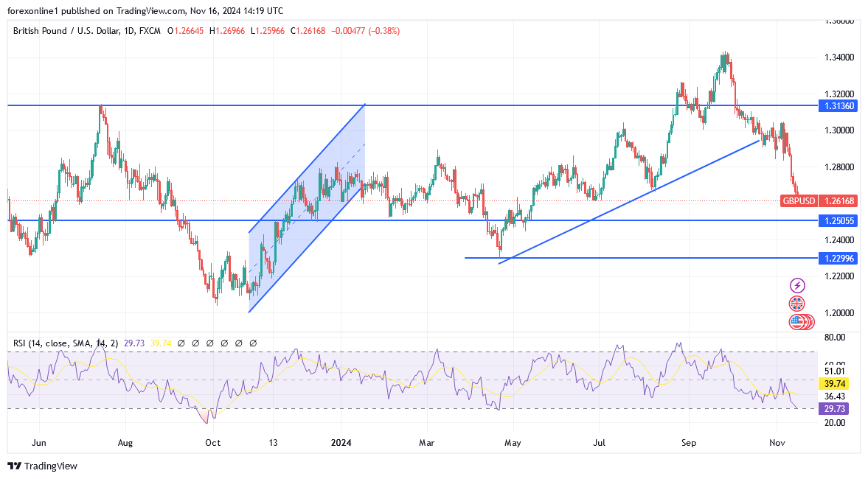This screenshot has height=479, width=868.
Task: Click the purple 29.73 RSI legend value
Action: pos(134,343)
